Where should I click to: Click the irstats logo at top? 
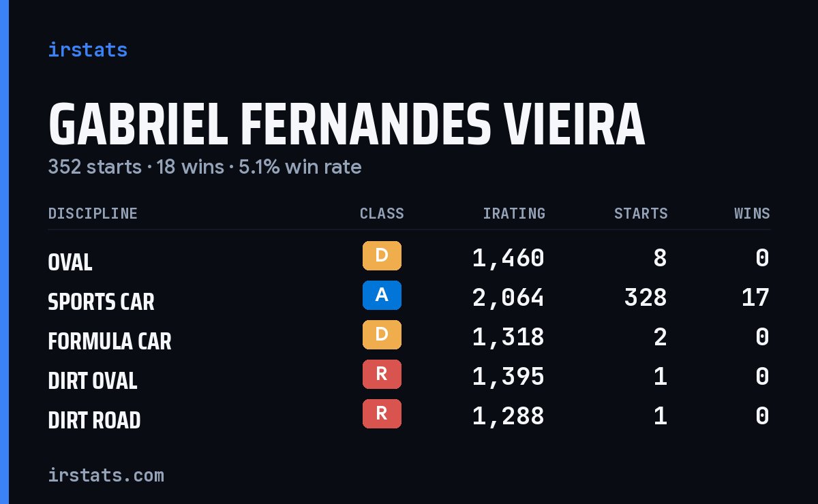(x=87, y=50)
